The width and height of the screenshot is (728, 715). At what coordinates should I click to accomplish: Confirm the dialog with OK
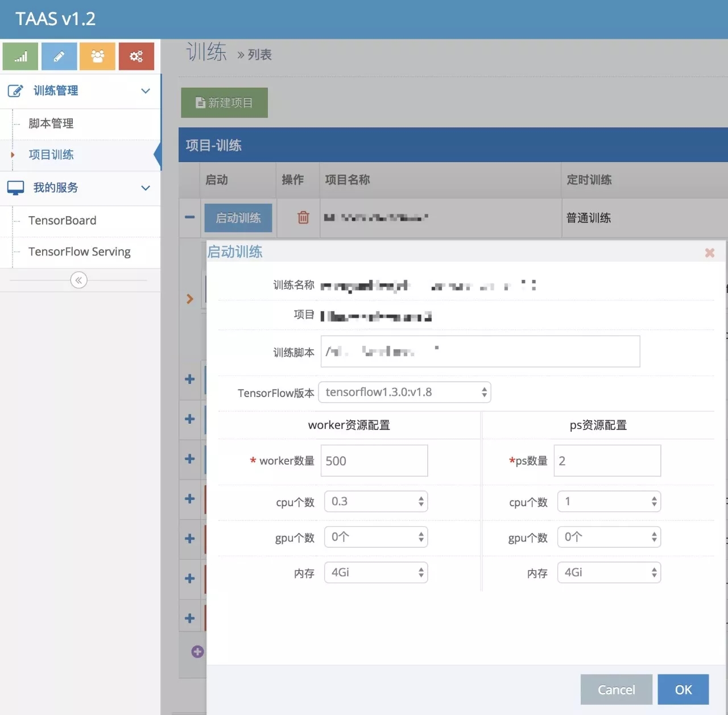683,689
